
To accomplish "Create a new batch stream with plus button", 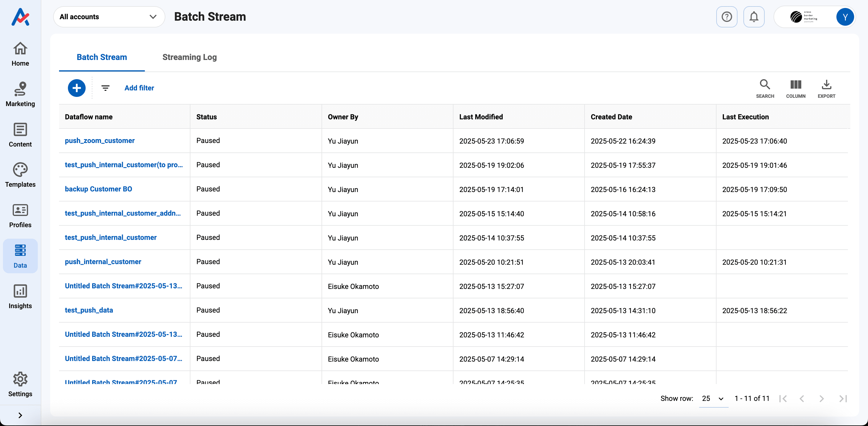I will [x=76, y=88].
